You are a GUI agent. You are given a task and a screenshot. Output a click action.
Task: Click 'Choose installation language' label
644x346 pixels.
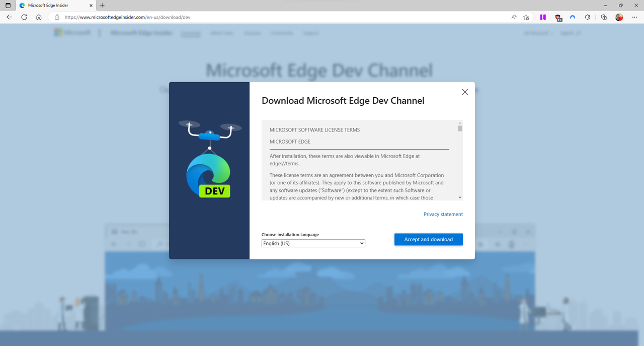[290, 235]
